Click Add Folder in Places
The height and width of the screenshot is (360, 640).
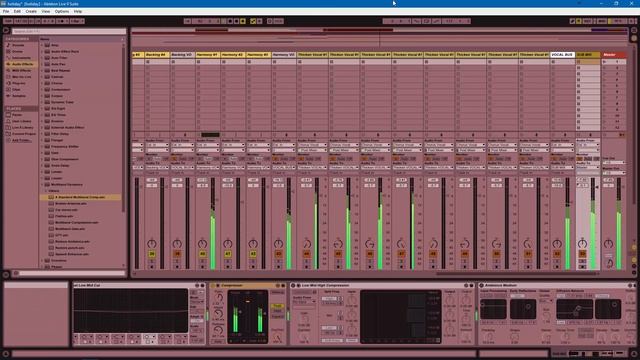click(x=21, y=140)
